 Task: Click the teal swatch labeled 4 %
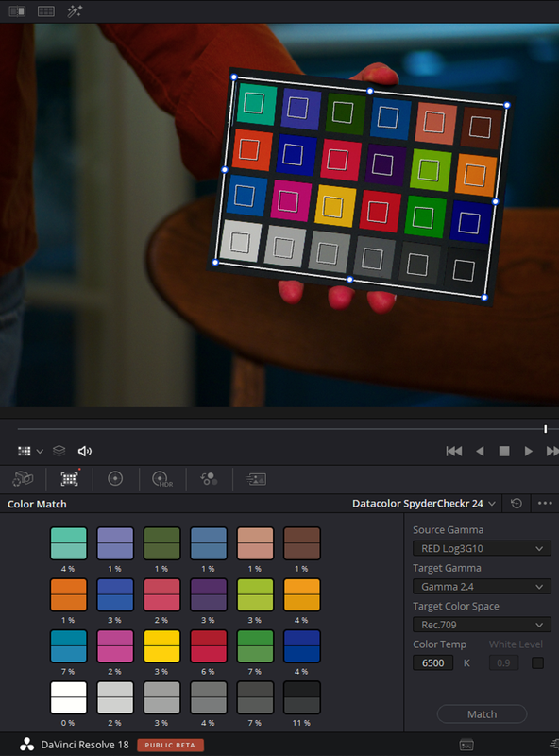(x=68, y=543)
